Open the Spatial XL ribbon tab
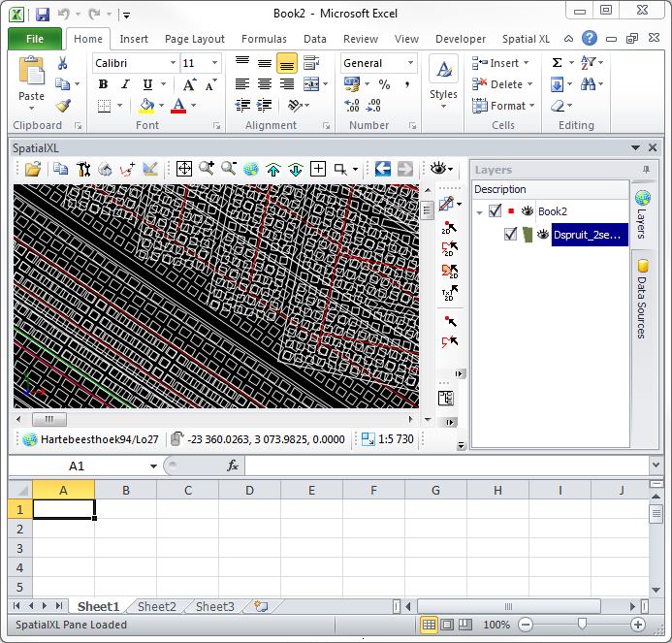This screenshot has height=643, width=672. tap(526, 39)
